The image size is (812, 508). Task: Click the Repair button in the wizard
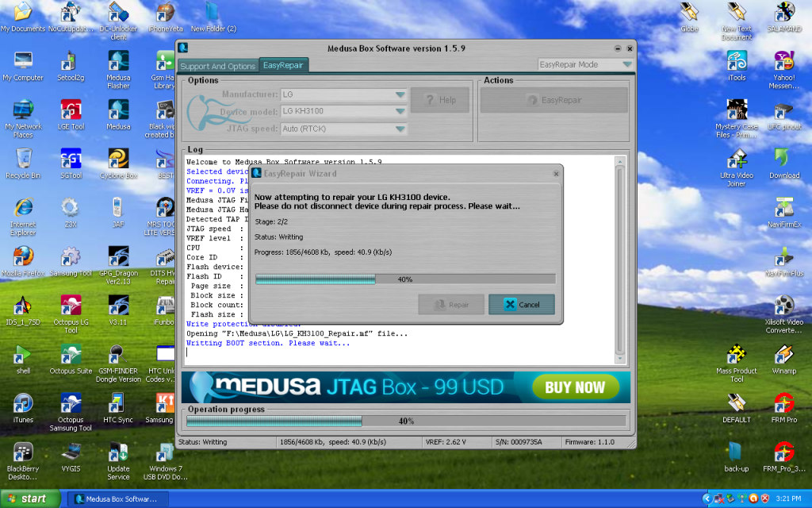[x=451, y=305]
